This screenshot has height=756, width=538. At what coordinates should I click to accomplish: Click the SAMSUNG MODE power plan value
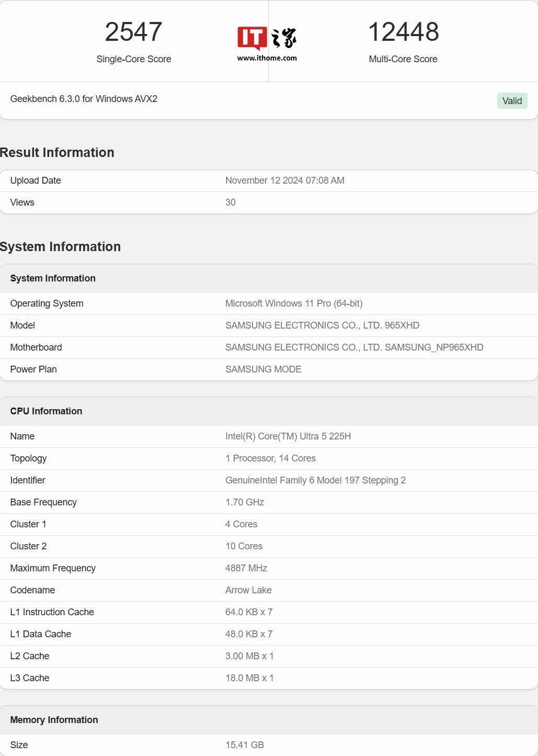click(263, 369)
